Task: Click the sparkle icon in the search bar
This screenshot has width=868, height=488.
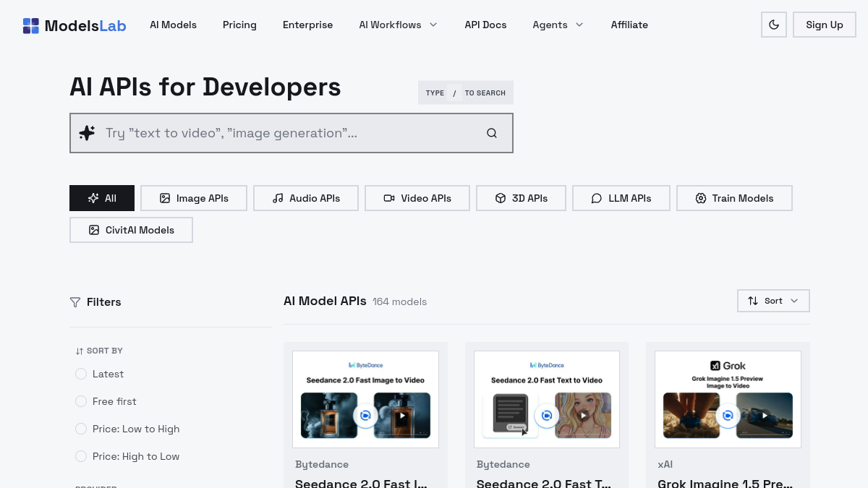Action: coord(87,133)
